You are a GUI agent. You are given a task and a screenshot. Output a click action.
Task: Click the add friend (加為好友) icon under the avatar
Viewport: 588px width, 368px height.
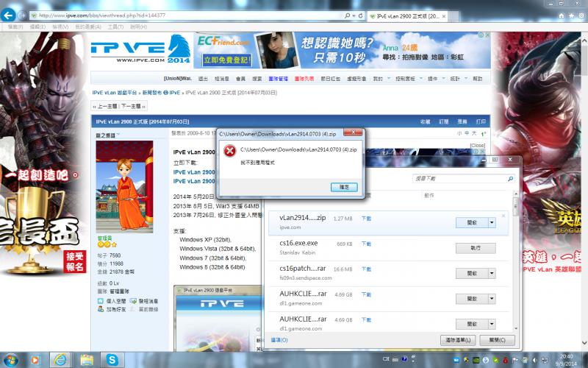coord(100,309)
